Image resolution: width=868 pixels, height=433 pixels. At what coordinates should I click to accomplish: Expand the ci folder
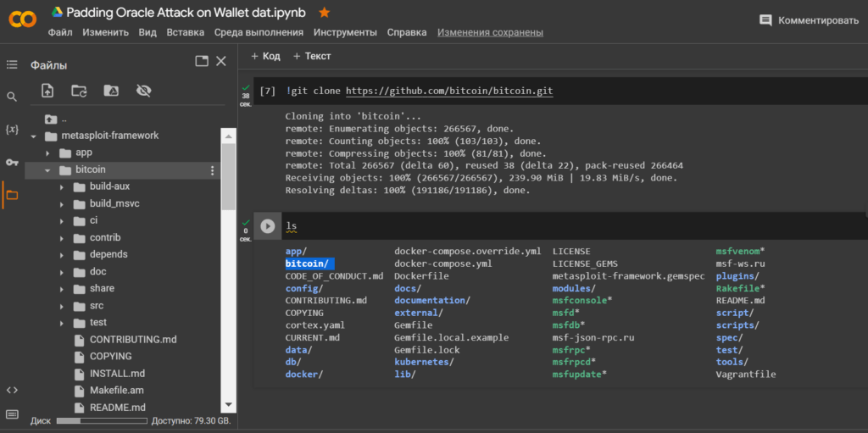click(62, 221)
